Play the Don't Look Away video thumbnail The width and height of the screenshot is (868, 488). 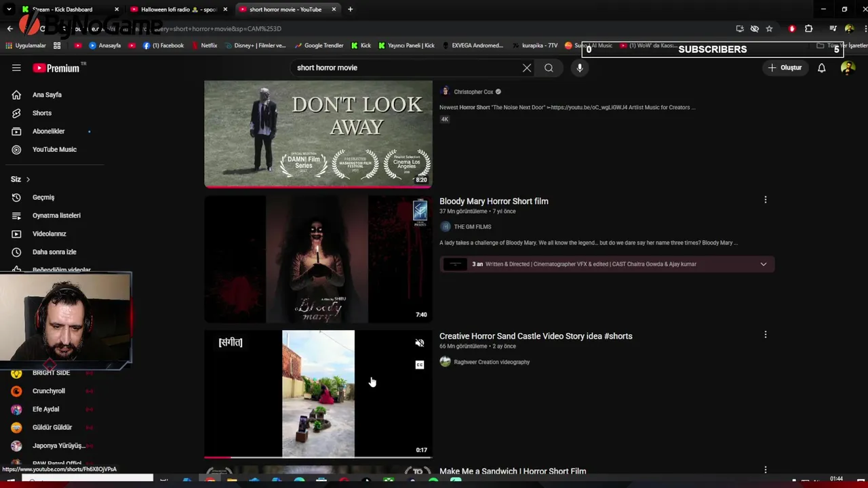[318, 134]
